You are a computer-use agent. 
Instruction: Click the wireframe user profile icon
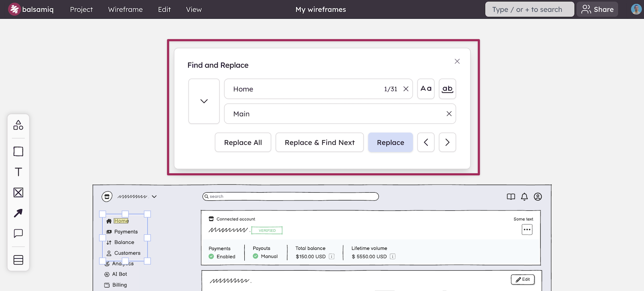coord(538,197)
